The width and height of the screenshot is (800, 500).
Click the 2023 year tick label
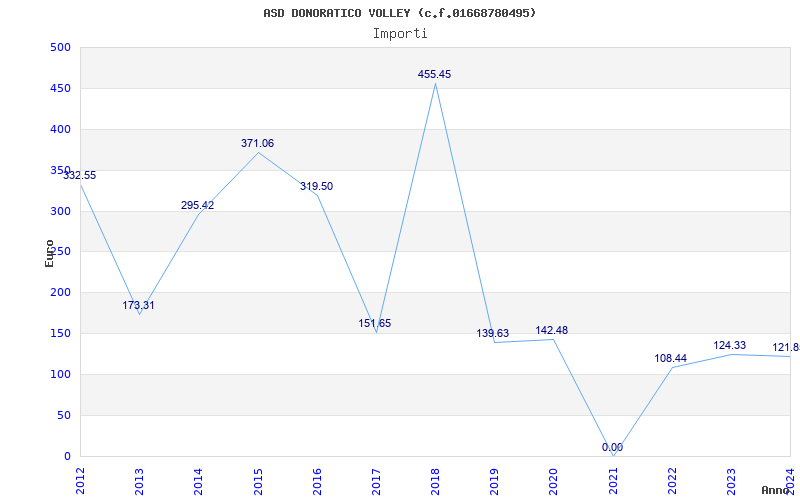tap(731, 481)
